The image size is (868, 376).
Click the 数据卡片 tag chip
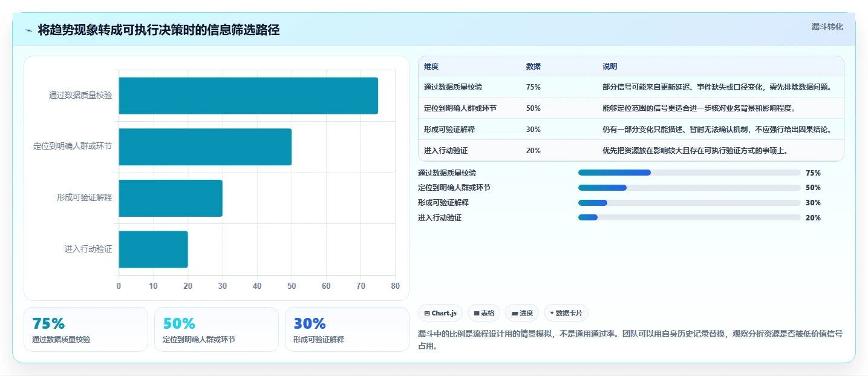(x=566, y=313)
